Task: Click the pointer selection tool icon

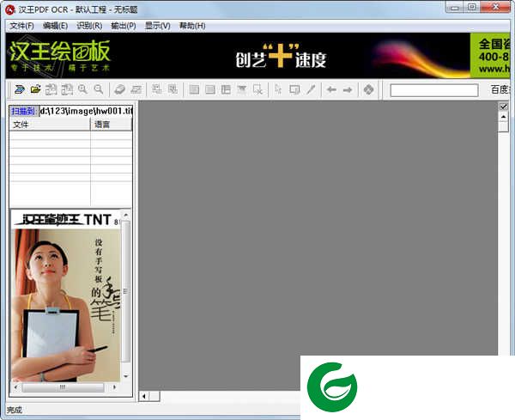Action: [x=278, y=89]
